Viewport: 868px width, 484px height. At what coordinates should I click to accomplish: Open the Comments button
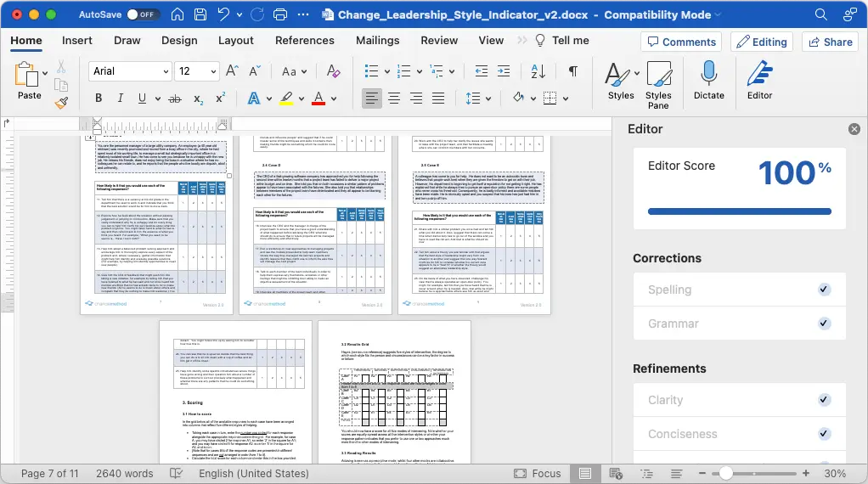(681, 42)
